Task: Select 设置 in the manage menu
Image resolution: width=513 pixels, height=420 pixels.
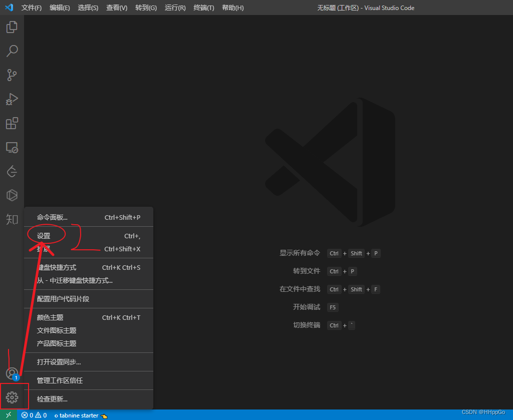Action: pyautogui.click(x=89, y=236)
